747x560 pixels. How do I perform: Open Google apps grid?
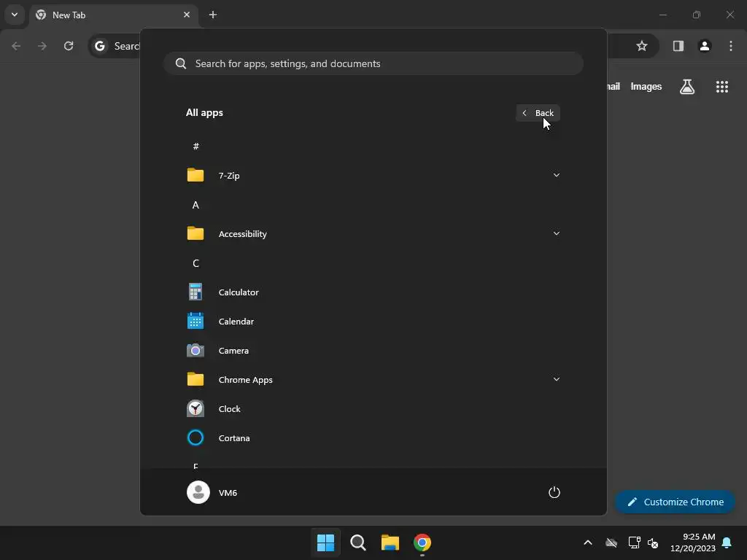[x=721, y=87]
